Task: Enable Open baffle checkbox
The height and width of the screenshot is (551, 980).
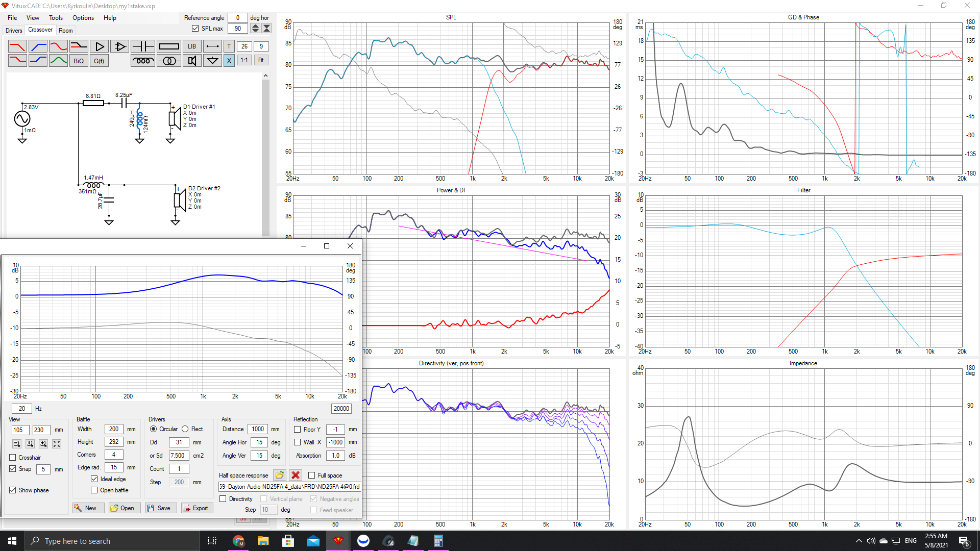Action: pyautogui.click(x=94, y=490)
